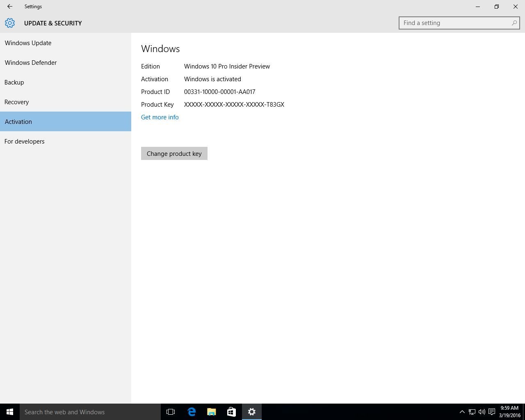Open the Windows Start menu
This screenshot has width=525, height=420.
pyautogui.click(x=10, y=412)
